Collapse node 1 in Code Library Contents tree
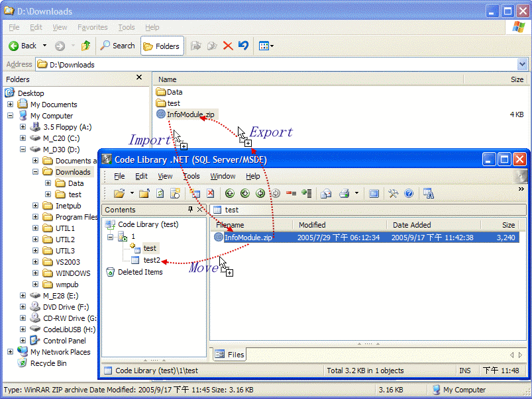This screenshot has width=532, height=399. (110, 237)
